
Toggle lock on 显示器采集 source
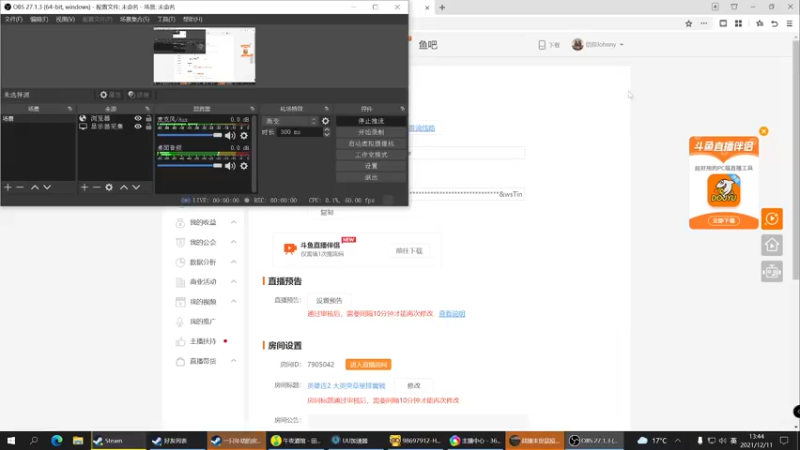pyautogui.click(x=148, y=127)
